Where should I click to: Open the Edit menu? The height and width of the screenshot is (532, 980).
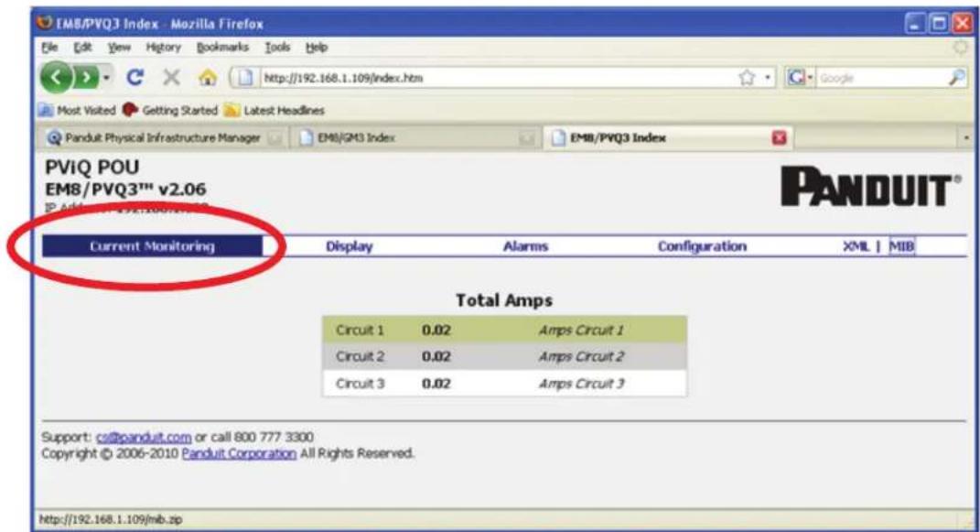click(82, 48)
